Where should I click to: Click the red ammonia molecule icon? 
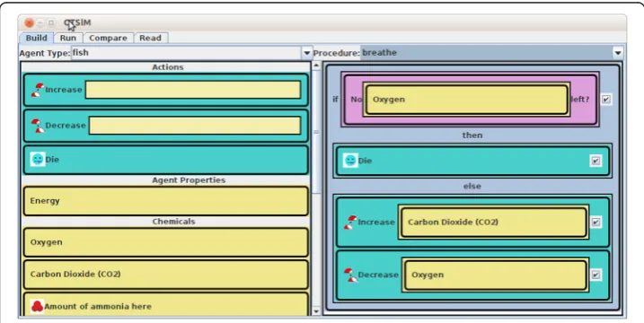coord(38,306)
